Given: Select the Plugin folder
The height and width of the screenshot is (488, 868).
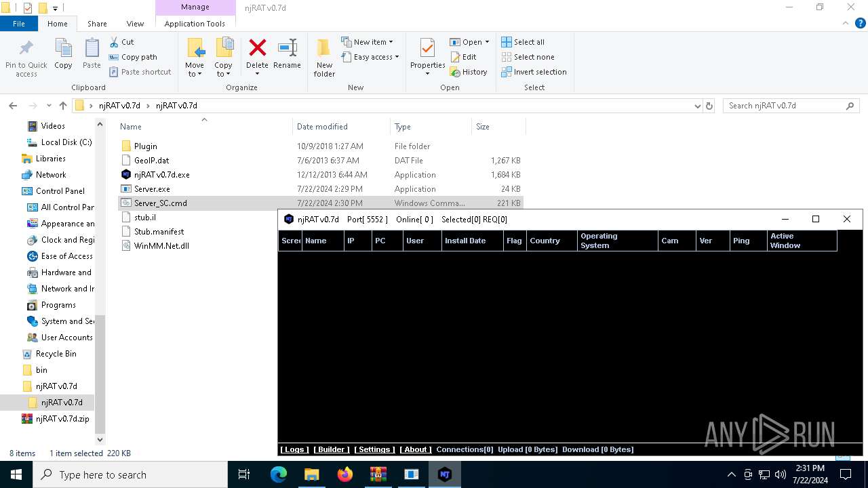Looking at the screenshot, I should (x=145, y=146).
